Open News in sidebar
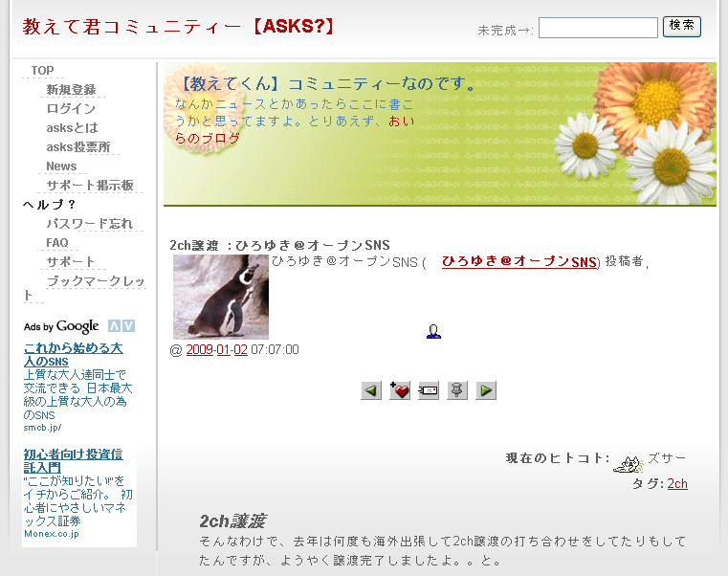This screenshot has width=728, height=576. click(61, 166)
